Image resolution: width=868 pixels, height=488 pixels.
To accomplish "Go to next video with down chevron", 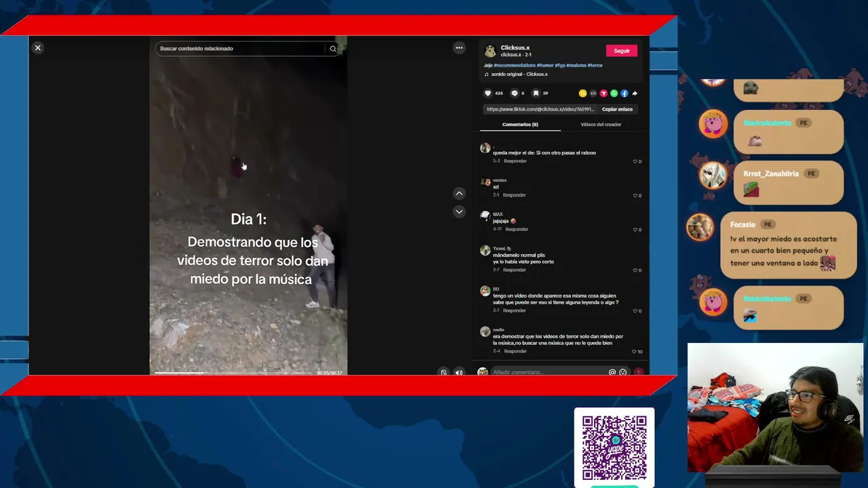I will [459, 211].
